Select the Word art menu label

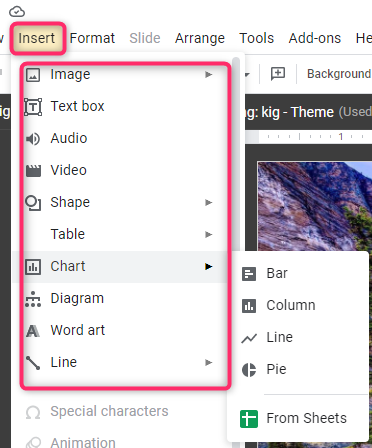tap(78, 330)
